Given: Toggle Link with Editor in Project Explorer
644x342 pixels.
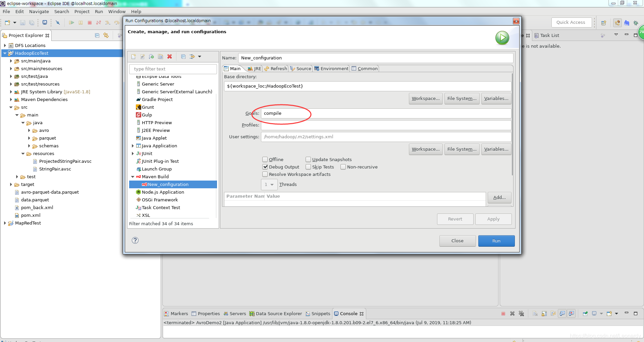Looking at the screenshot, I should pyautogui.click(x=106, y=35).
